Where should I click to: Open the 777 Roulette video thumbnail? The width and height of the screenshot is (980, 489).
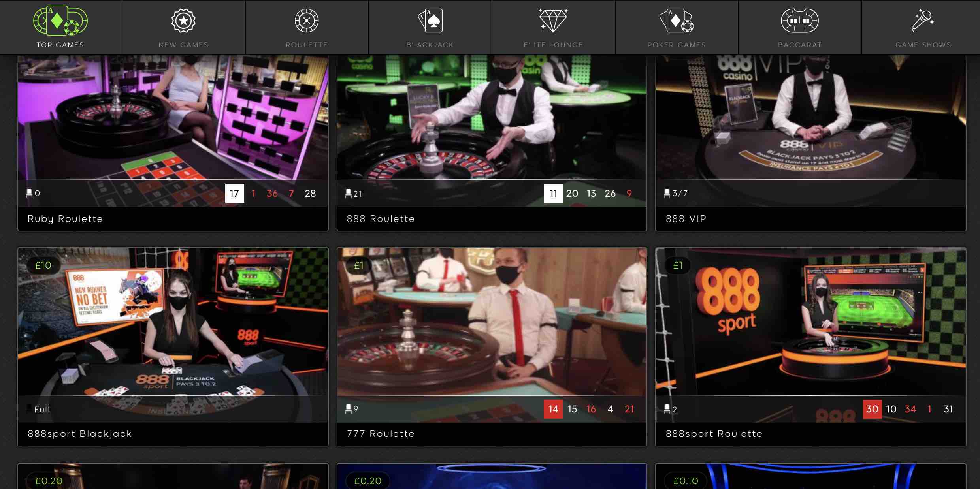[x=492, y=322]
